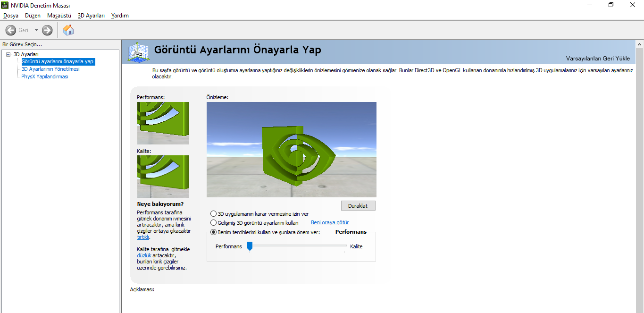This screenshot has width=644, height=313.
Task: Open the 3D Ayarları menu
Action: click(92, 16)
